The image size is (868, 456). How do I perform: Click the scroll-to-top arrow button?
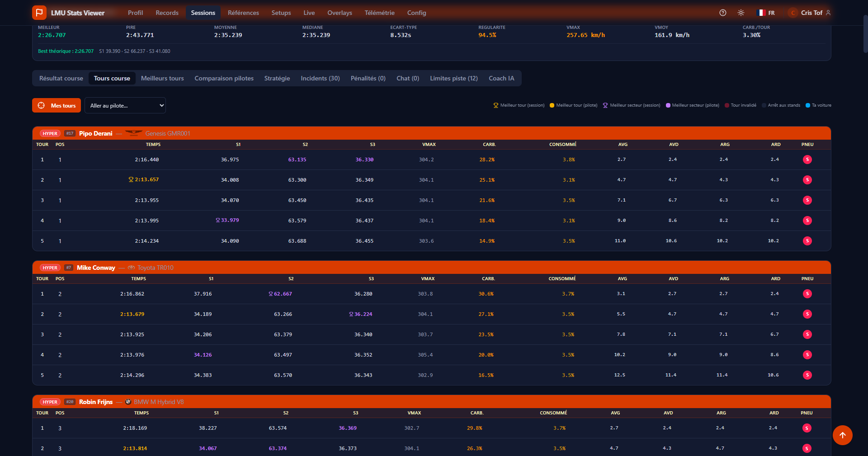[x=843, y=435]
